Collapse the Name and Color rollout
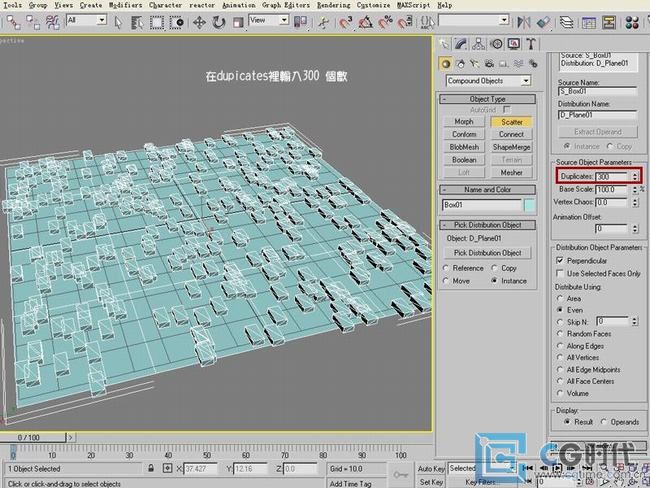This screenshot has width=650, height=488. coord(488,189)
